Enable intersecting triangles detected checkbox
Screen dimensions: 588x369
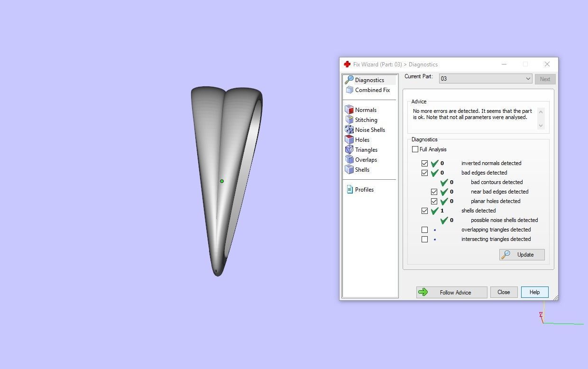point(424,239)
